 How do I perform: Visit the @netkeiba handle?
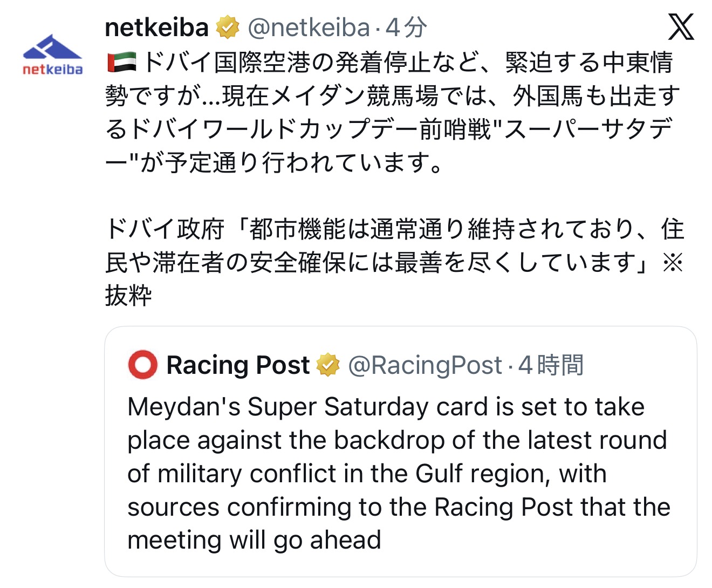[x=309, y=28]
